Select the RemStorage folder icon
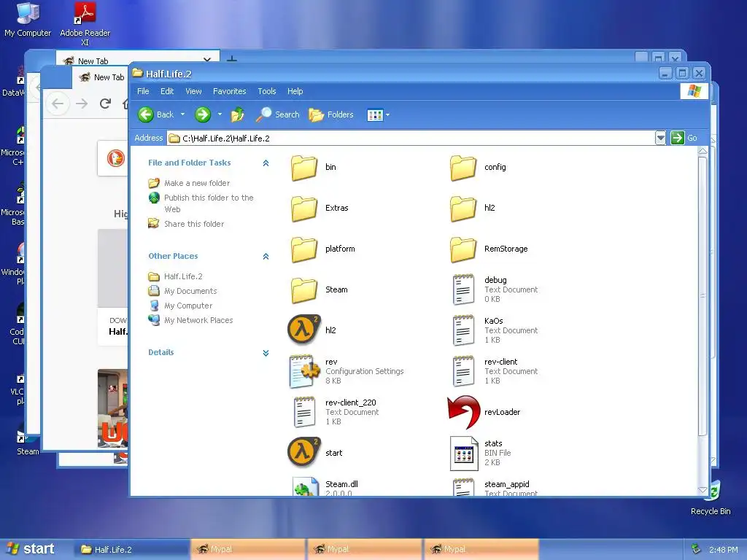 point(463,249)
